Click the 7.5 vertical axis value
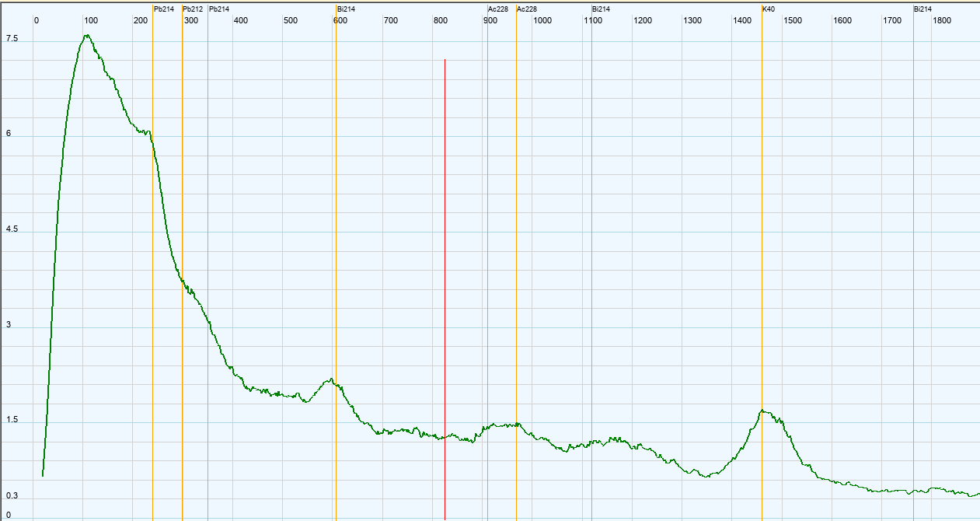Screen dimensions: 980x521 click(x=12, y=38)
